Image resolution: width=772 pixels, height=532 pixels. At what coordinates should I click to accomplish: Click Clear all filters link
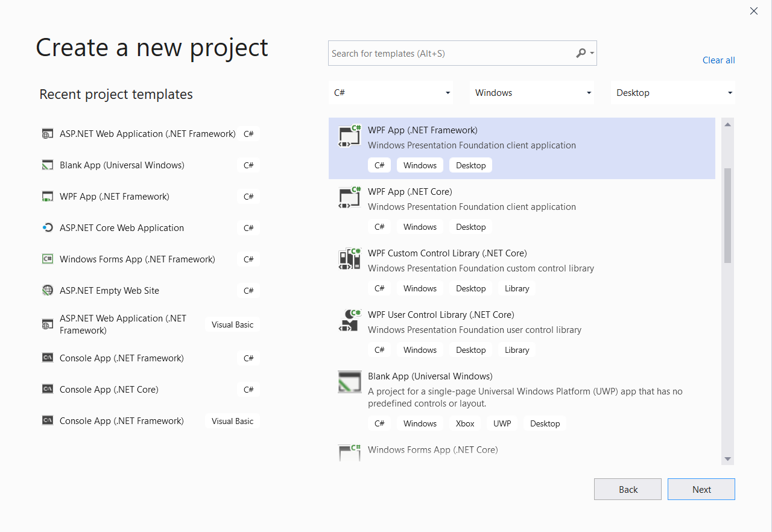pos(719,60)
